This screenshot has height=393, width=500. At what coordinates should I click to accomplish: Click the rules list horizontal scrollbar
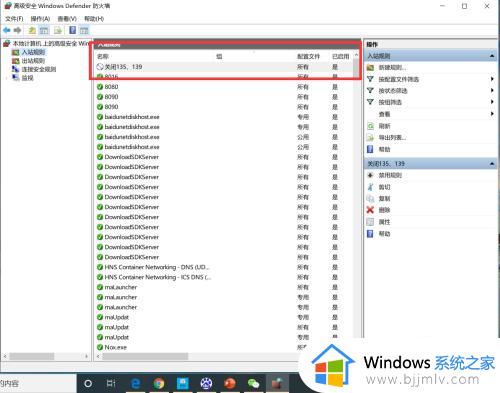145,357
